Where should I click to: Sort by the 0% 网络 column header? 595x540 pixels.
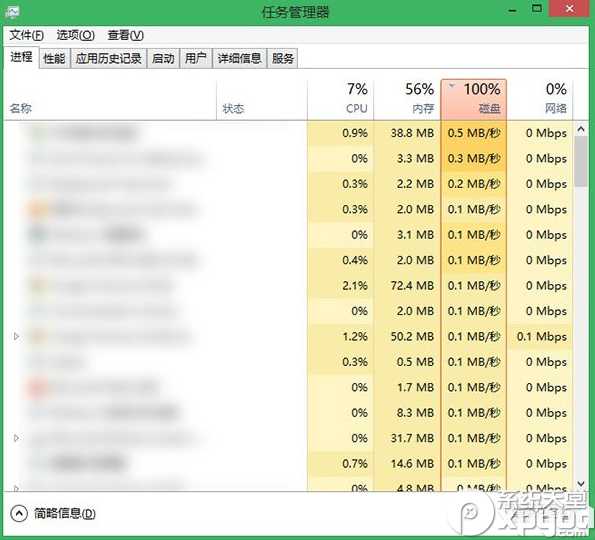click(540, 100)
